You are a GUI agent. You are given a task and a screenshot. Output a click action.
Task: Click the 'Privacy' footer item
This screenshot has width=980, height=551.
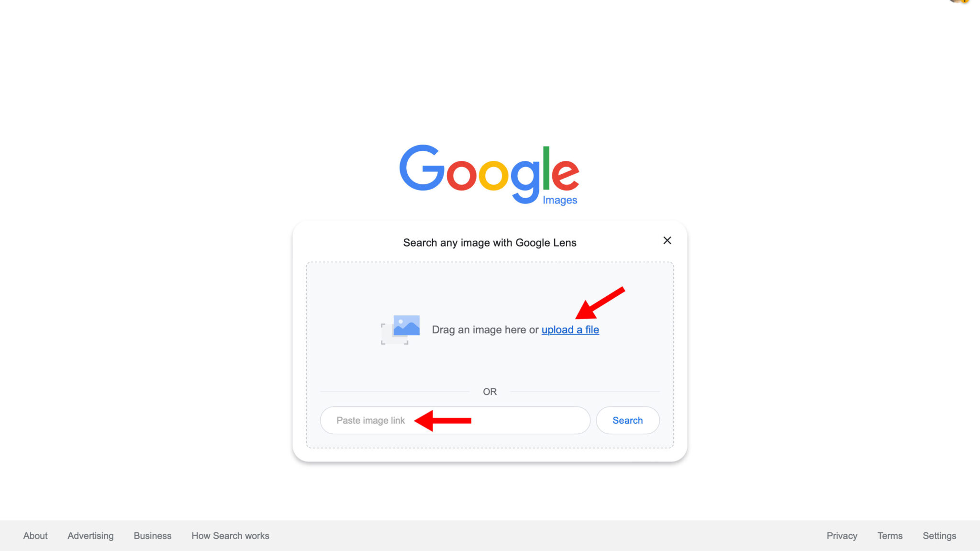pyautogui.click(x=842, y=535)
